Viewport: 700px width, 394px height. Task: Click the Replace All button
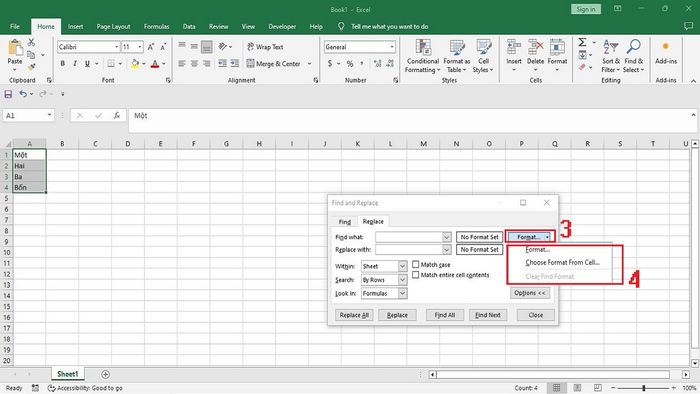(x=354, y=315)
